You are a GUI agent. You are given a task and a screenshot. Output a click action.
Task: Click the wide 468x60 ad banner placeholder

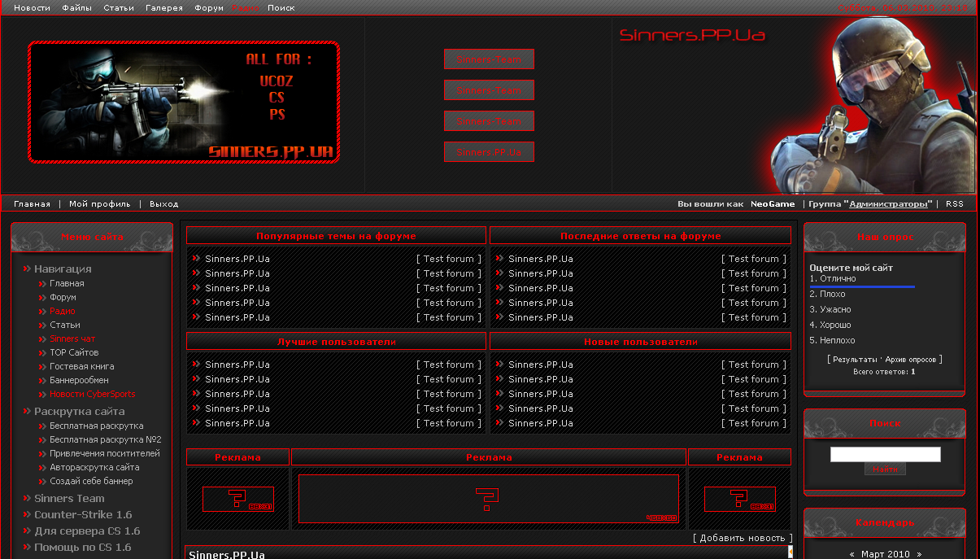pyautogui.click(x=489, y=499)
